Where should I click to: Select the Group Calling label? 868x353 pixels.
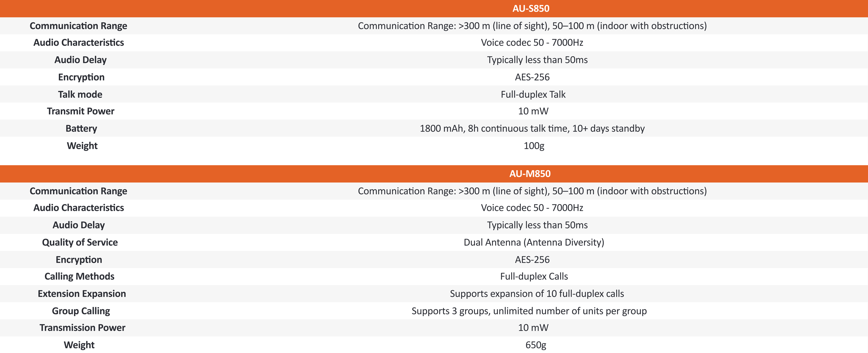pyautogui.click(x=81, y=311)
